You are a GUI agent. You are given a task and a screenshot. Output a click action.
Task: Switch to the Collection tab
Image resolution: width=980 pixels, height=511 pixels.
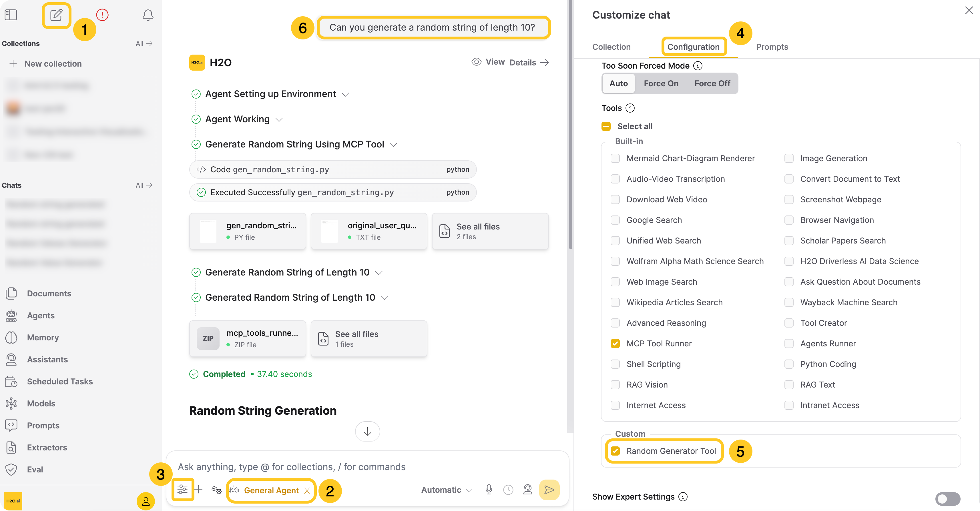coord(611,47)
